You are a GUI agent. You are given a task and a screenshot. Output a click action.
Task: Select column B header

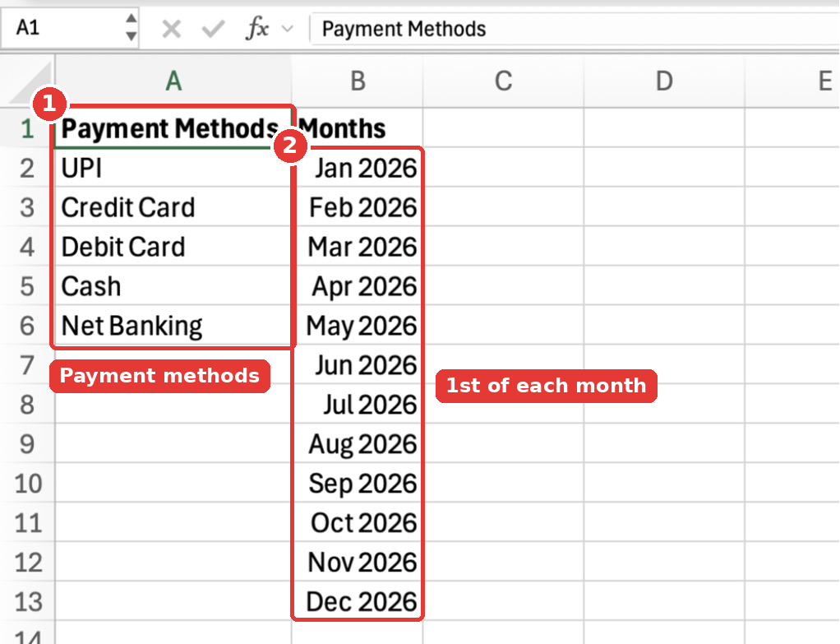[358, 81]
